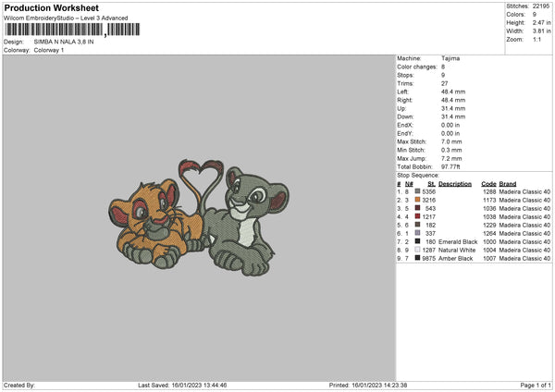Select the brown swatch next to 182 stitches
Image resolution: width=555 pixels, height=392 pixels.
click(x=418, y=225)
